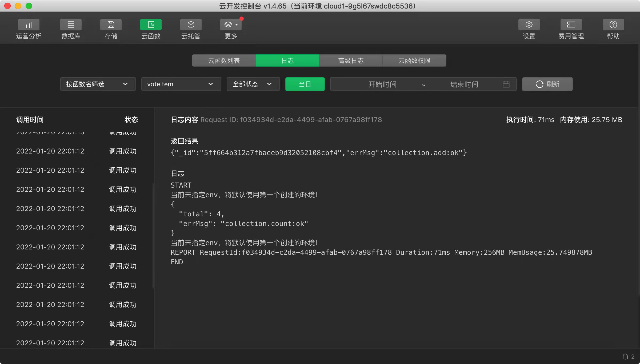Select the 云函数 cloud function icon
This screenshot has height=364, width=640.
click(151, 25)
